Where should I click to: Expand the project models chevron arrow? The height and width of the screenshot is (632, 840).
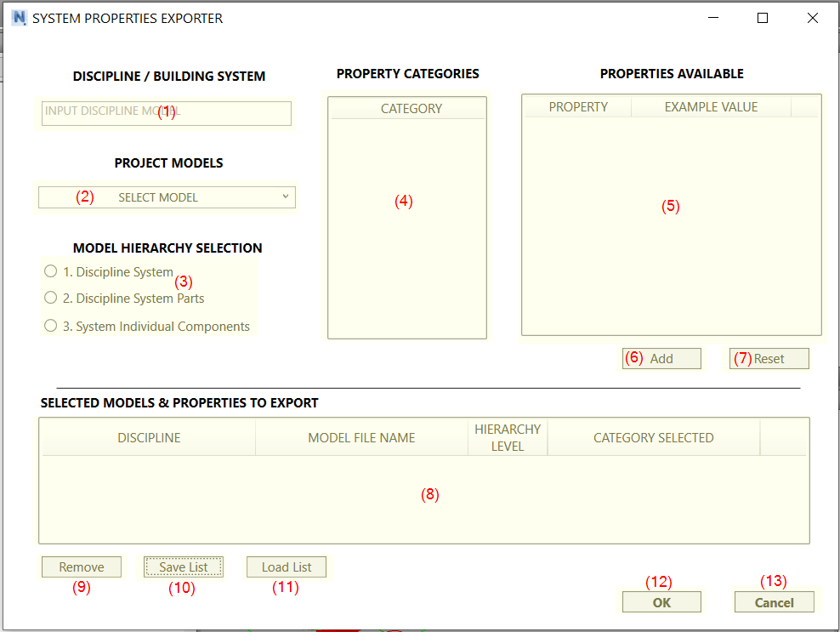coord(284,196)
